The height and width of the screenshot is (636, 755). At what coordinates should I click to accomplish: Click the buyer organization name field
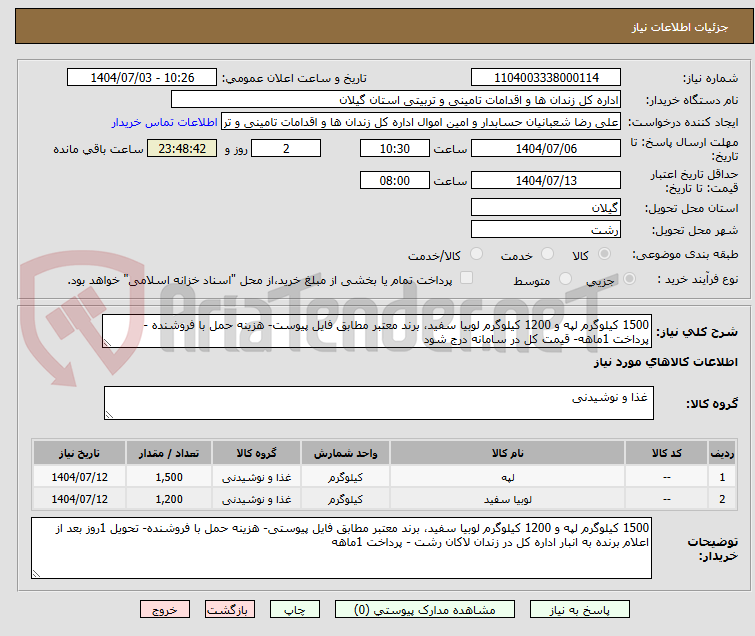point(396,100)
